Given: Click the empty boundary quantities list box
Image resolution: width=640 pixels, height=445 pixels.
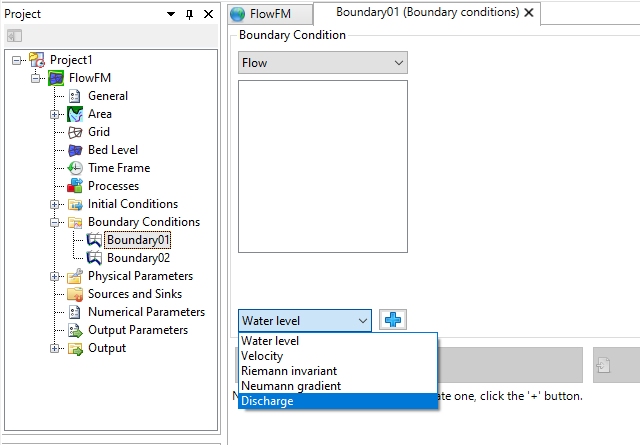Looking at the screenshot, I should [323, 166].
